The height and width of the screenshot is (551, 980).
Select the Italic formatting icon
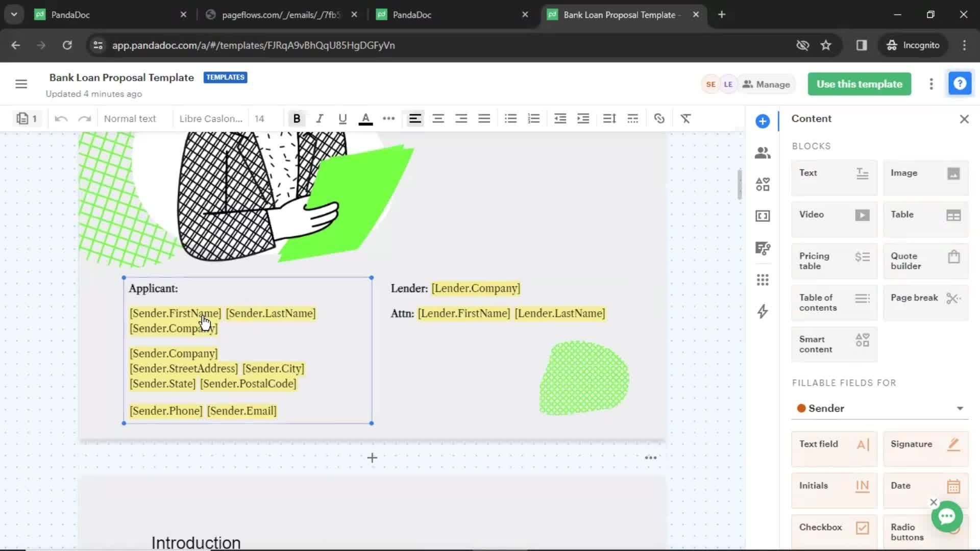click(320, 119)
